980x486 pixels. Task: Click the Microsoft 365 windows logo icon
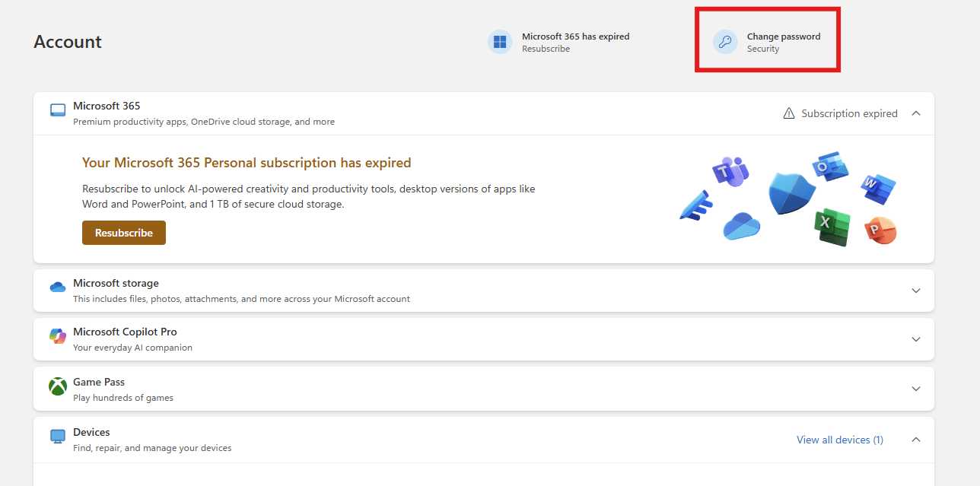click(x=500, y=42)
